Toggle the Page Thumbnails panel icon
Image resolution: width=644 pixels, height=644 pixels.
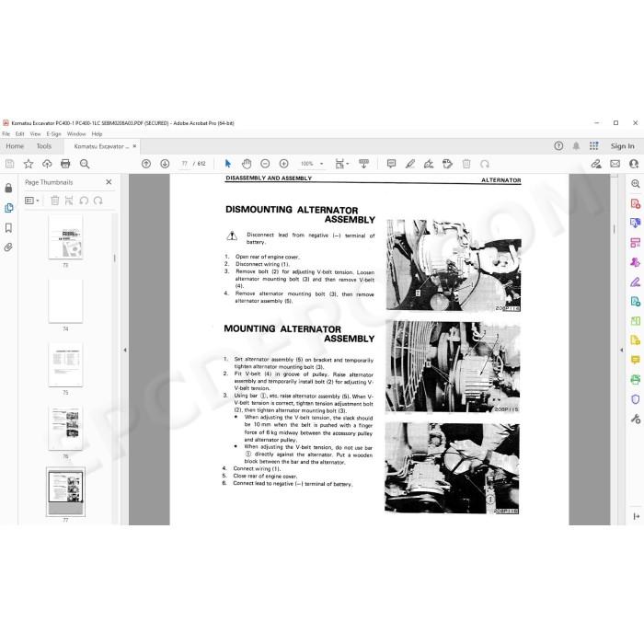8,208
